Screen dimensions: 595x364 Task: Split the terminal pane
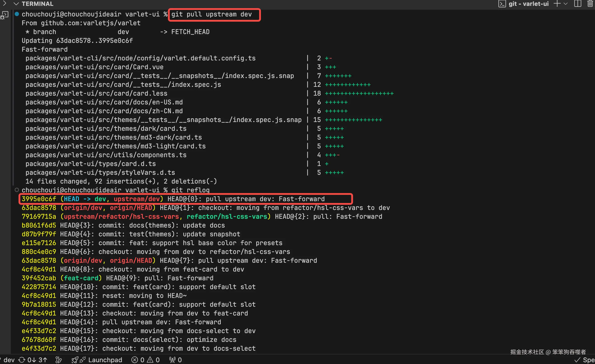578,4
